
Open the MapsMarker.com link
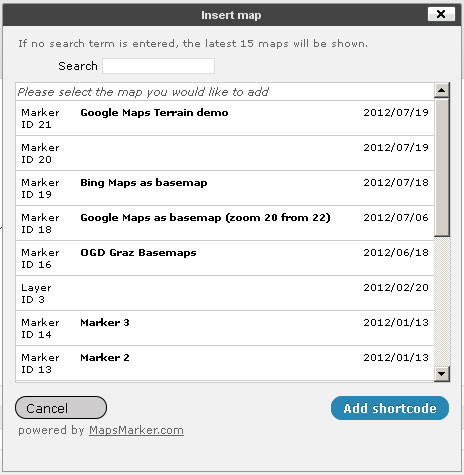136,430
